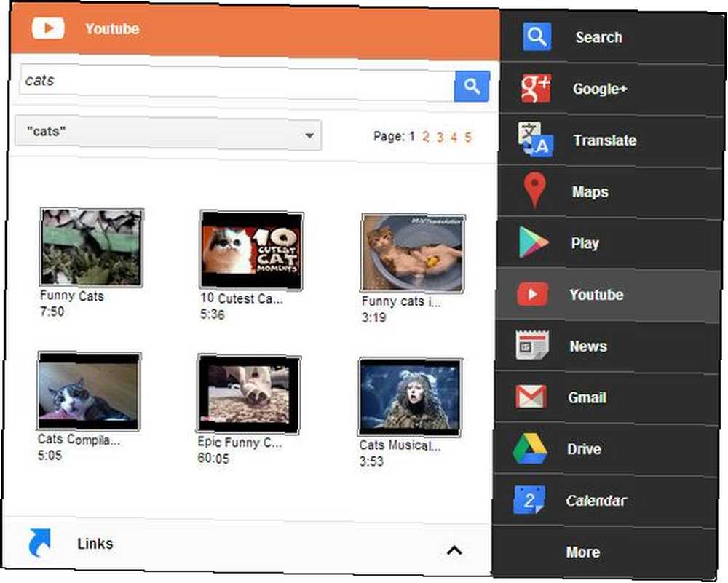
Task: Click the "10 Cutest Ca..." video title
Action: pos(241,298)
